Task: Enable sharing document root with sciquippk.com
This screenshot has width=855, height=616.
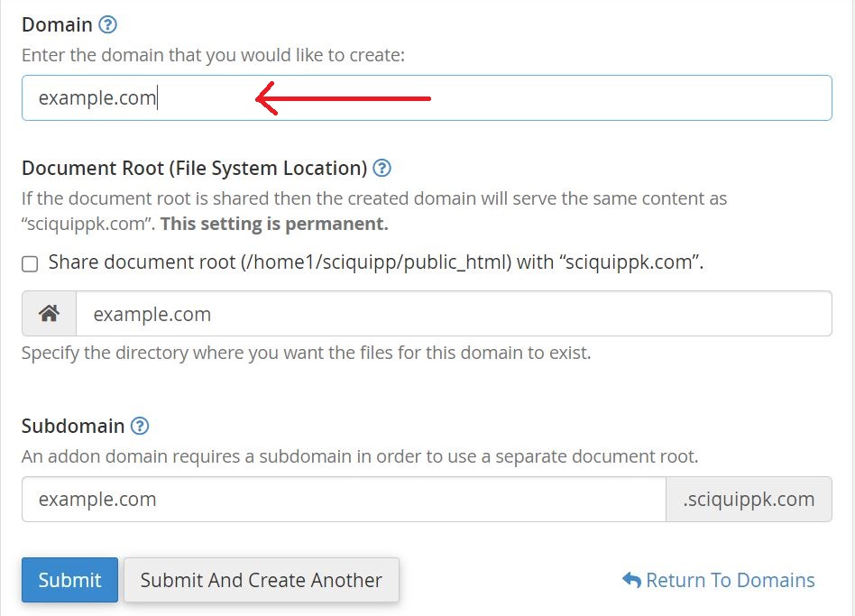Action: [28, 262]
